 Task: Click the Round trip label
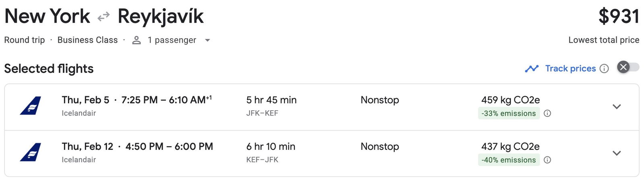point(25,40)
